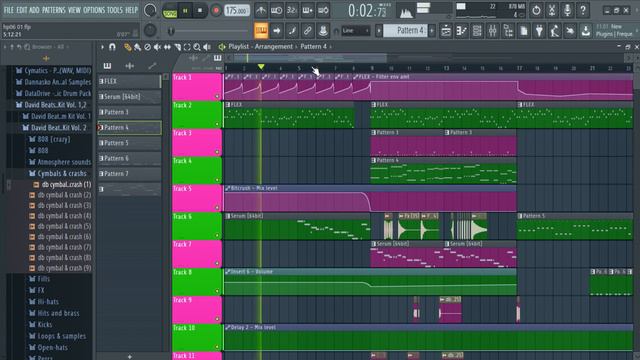
Task: Open the VIEW menu
Action: (x=74, y=10)
